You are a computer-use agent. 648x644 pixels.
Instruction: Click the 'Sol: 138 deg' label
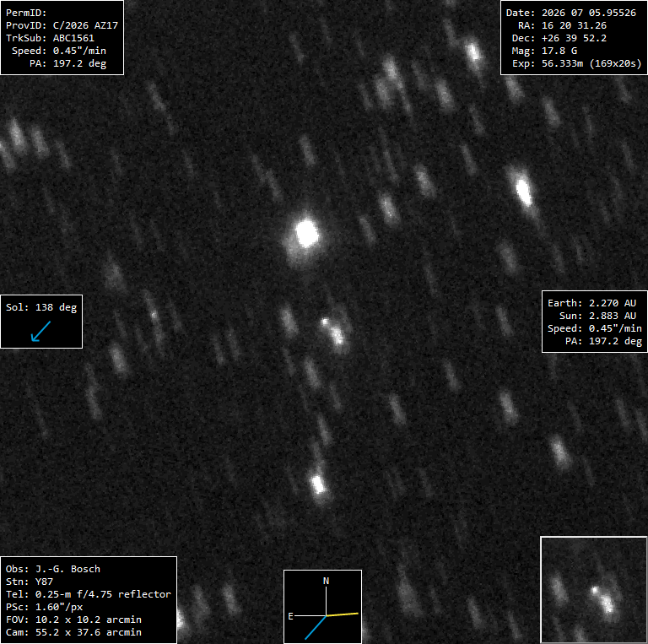(x=41, y=307)
